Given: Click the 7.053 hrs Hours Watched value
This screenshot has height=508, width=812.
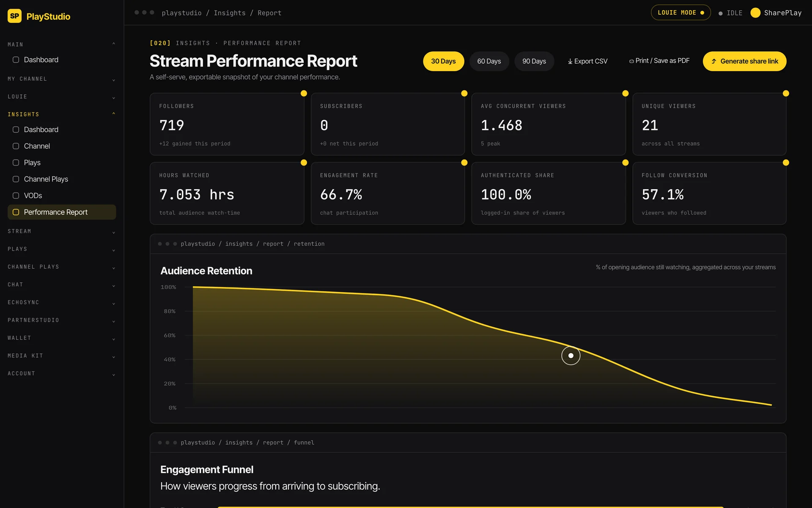Looking at the screenshot, I should click(x=197, y=195).
